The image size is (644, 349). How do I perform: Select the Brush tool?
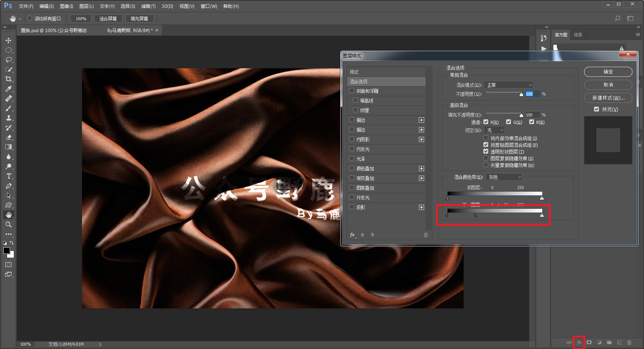click(9, 108)
